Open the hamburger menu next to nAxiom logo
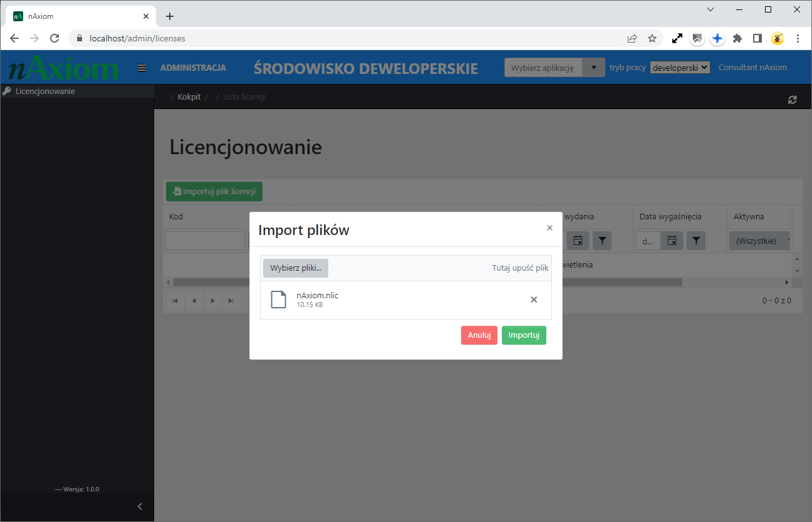The height and width of the screenshot is (522, 812). [141, 67]
